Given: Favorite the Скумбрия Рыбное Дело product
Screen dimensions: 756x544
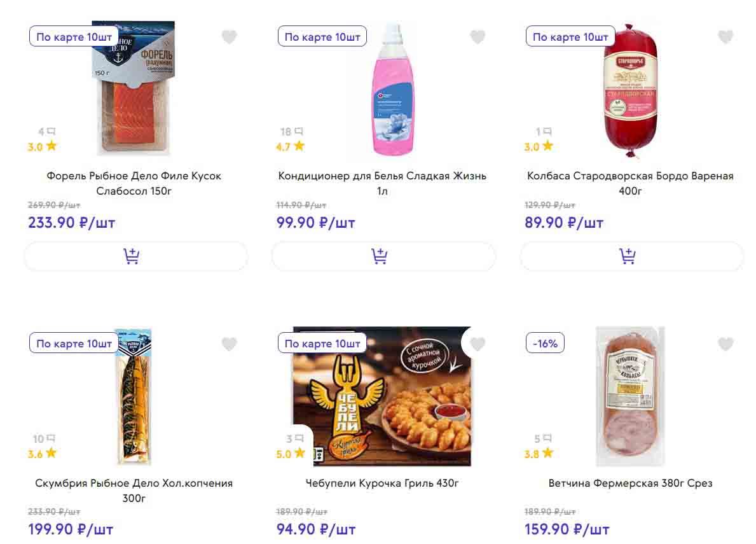Looking at the screenshot, I should pos(229,344).
